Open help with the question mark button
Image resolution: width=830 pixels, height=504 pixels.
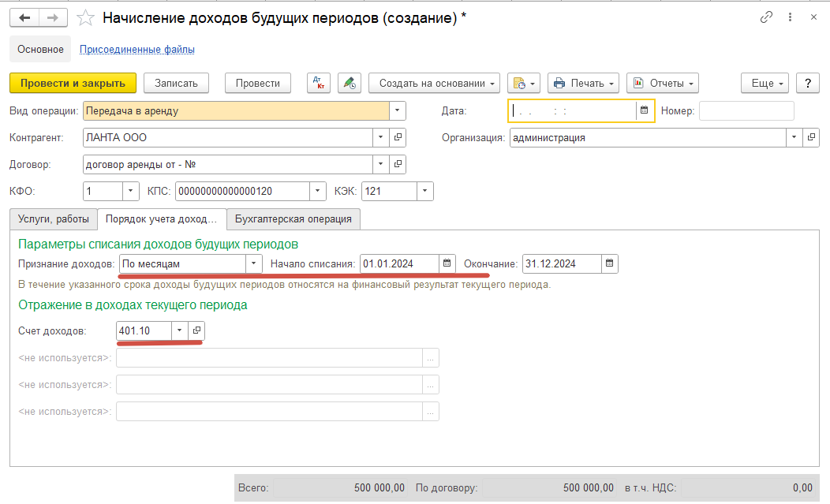tap(808, 83)
